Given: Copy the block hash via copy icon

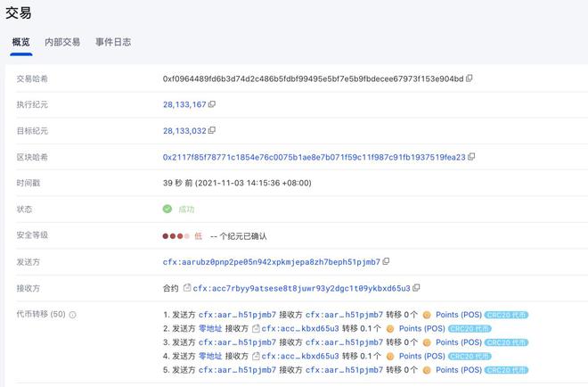Looking at the screenshot, I should (471, 157).
